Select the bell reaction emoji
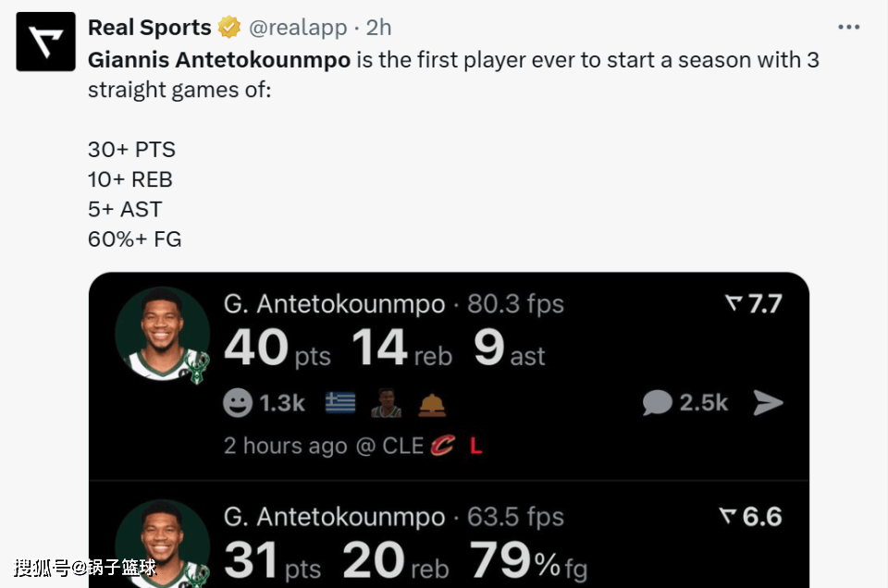Image resolution: width=888 pixels, height=588 pixels. (x=432, y=402)
